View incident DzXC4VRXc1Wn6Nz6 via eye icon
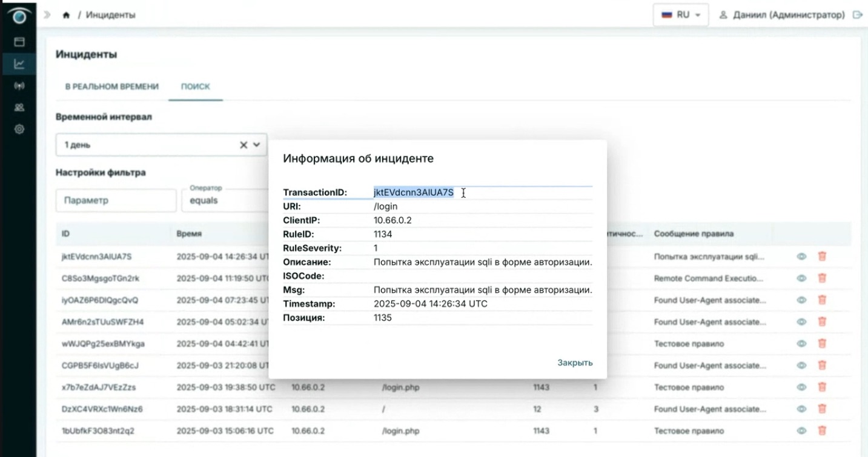 coord(801,409)
